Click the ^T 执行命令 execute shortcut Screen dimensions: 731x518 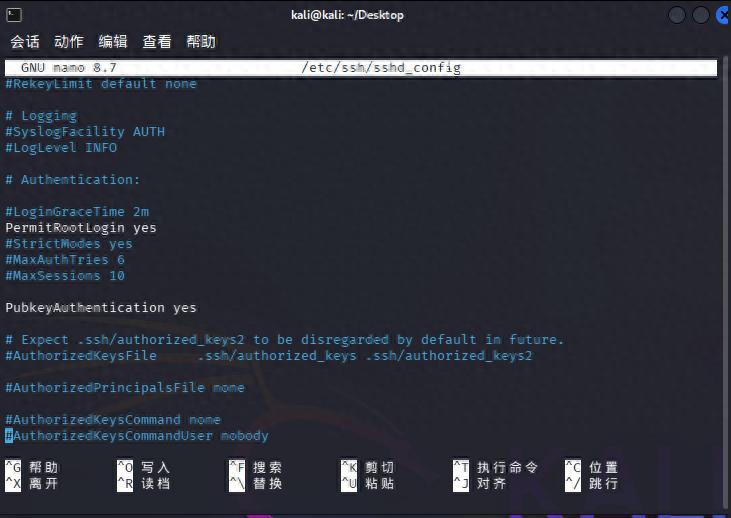pos(496,467)
